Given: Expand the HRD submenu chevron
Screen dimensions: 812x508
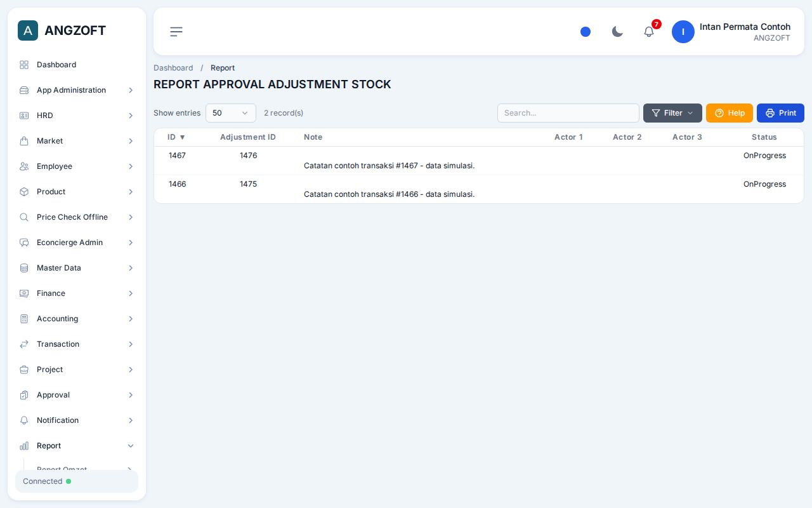Looking at the screenshot, I should [x=131, y=116].
